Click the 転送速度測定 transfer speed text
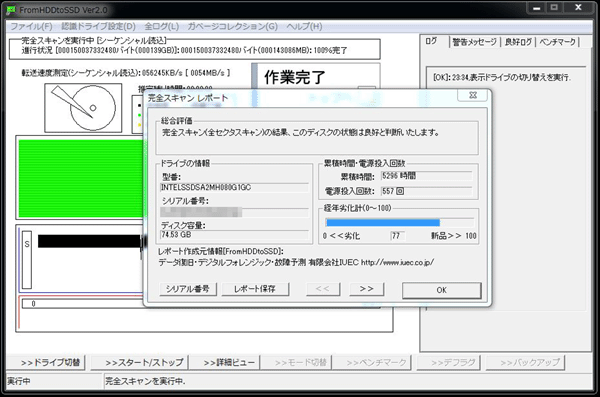Screen dimensions: 600x397 pos(126,73)
